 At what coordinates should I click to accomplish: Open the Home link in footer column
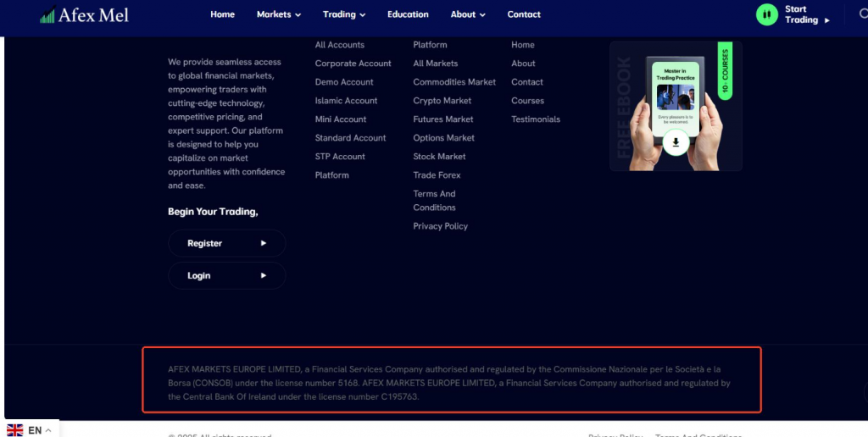(522, 45)
